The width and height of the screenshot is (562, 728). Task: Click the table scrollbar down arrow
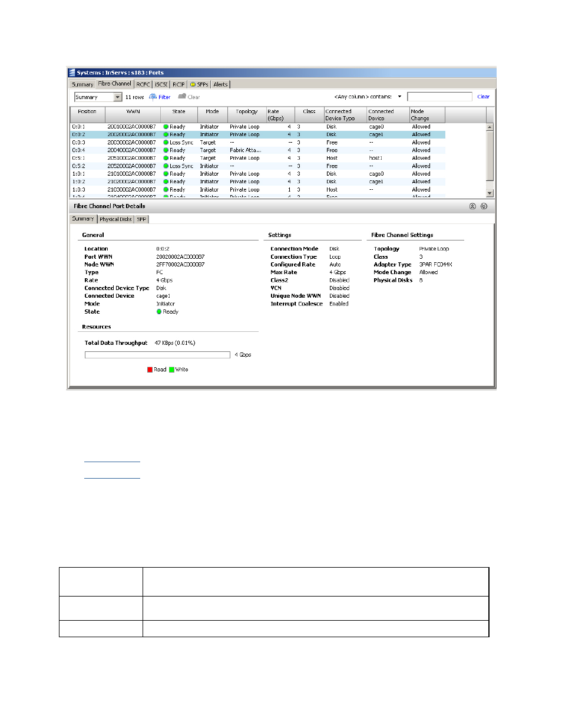coord(490,193)
